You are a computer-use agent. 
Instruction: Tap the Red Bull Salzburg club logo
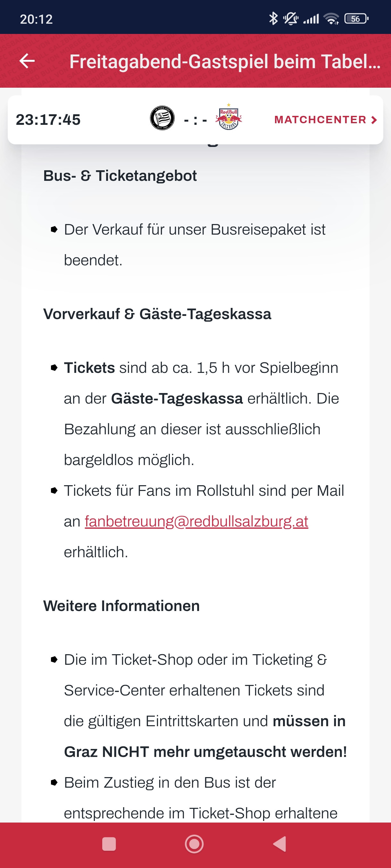pyautogui.click(x=229, y=117)
